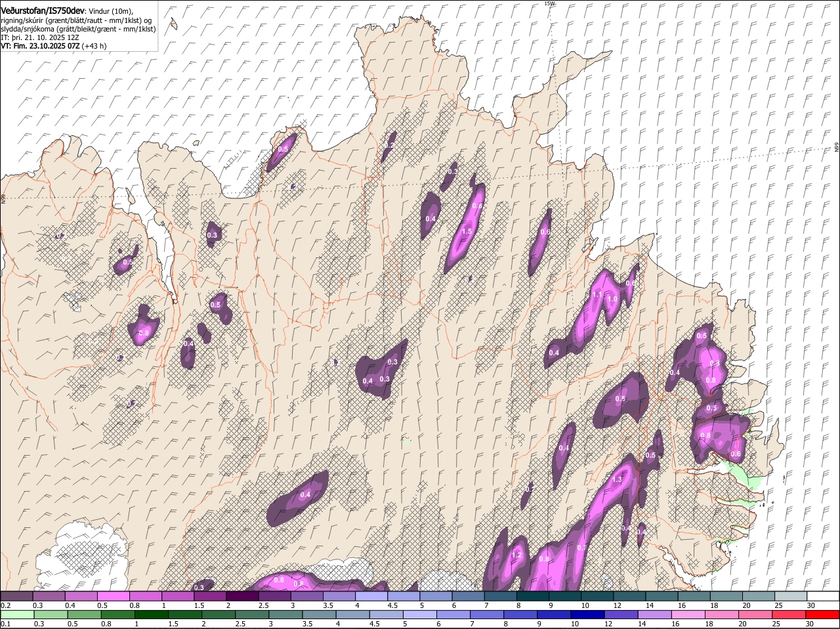Select the lower legend swatch between 3.5 and 4
This screenshot has height=629, width=840.
pyautogui.click(x=318, y=615)
